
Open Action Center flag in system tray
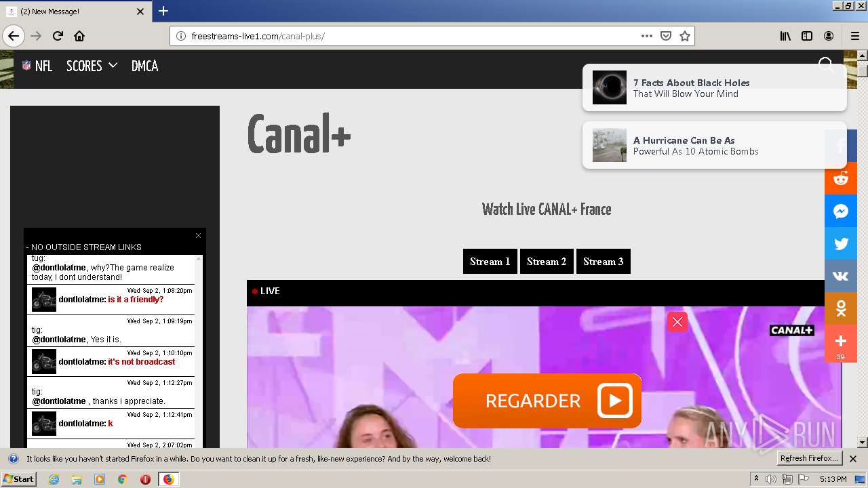tap(804, 479)
